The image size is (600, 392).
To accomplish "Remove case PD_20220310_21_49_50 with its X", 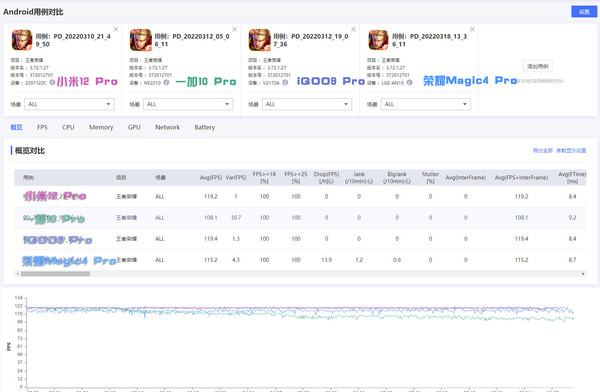I will 116,29.
